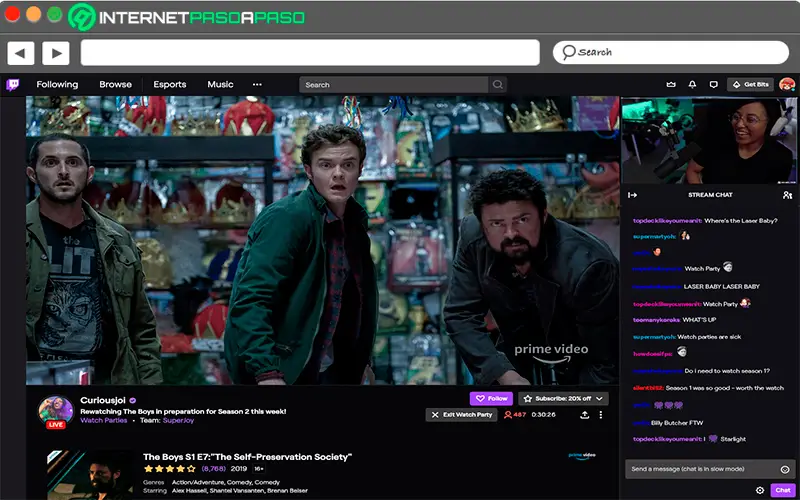
Task: Click the purple Chat send button
Action: click(783, 490)
